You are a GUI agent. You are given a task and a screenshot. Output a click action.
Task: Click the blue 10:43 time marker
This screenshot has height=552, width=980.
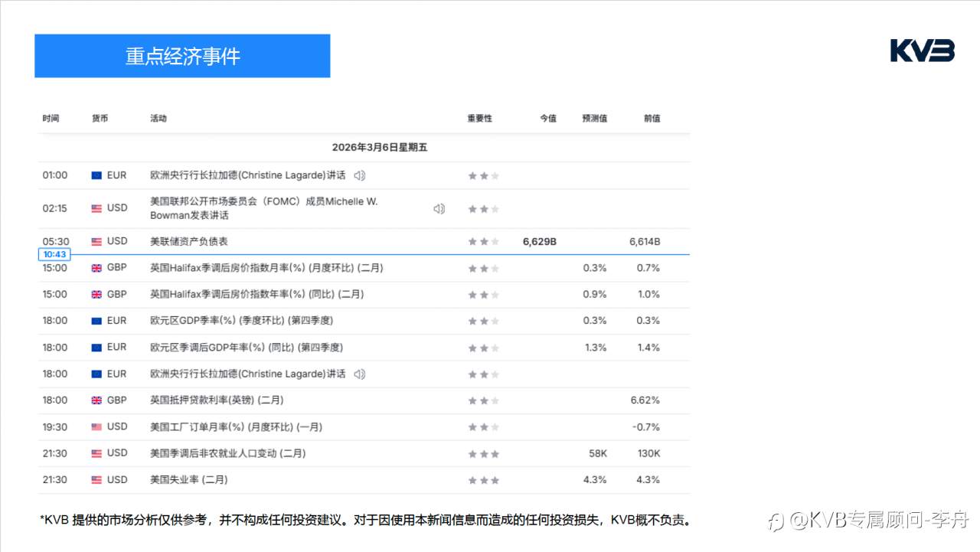point(54,254)
